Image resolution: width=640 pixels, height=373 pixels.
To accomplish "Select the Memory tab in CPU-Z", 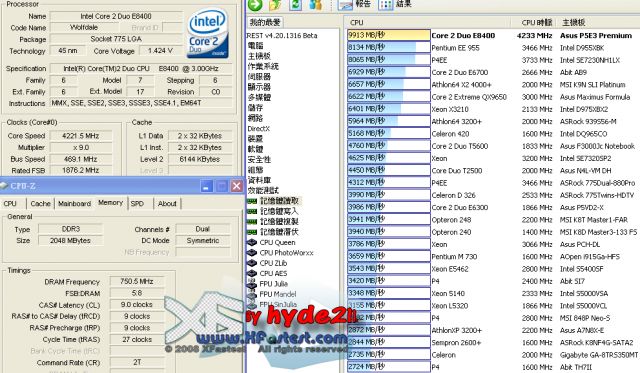I will (111, 203).
